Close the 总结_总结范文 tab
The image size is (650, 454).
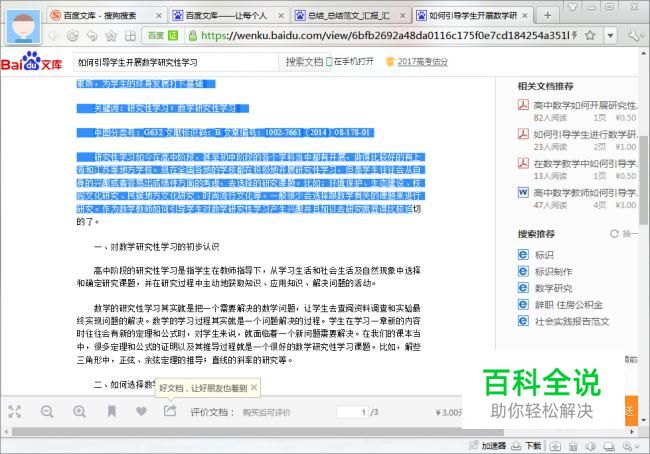(403, 16)
